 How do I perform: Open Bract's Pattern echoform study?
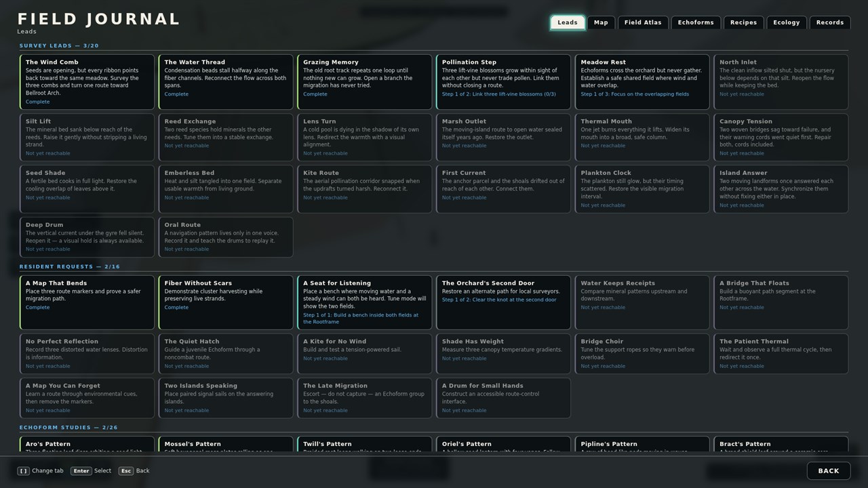(x=781, y=445)
